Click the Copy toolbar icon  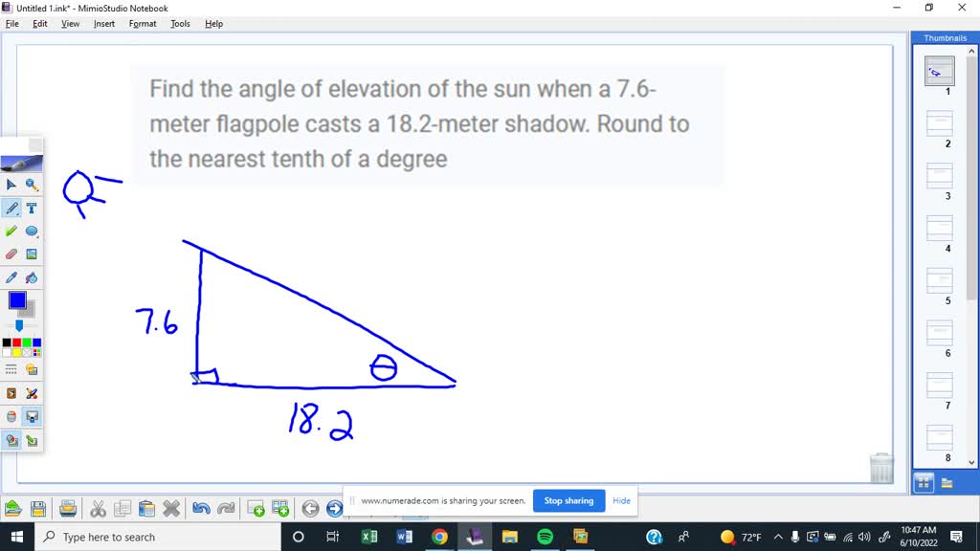tap(122, 509)
